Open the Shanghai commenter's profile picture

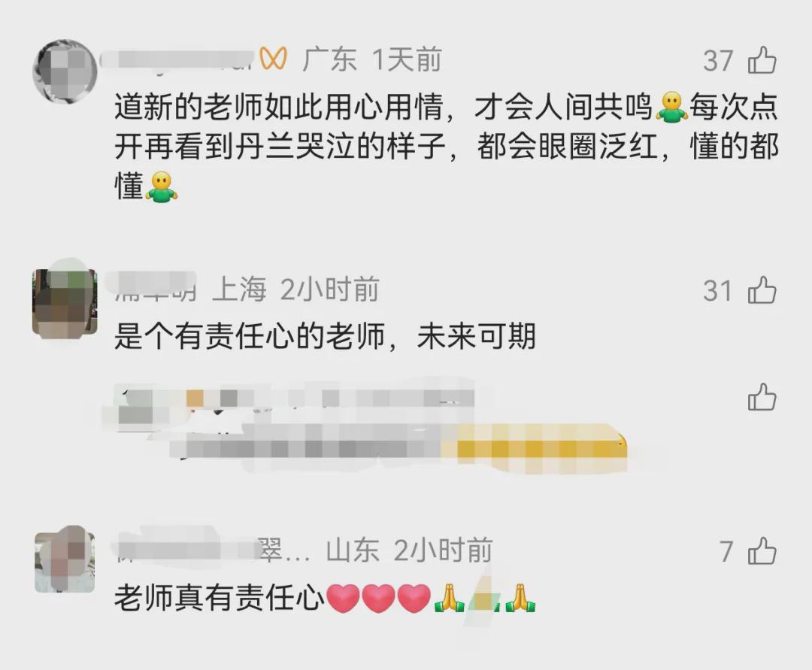65,303
